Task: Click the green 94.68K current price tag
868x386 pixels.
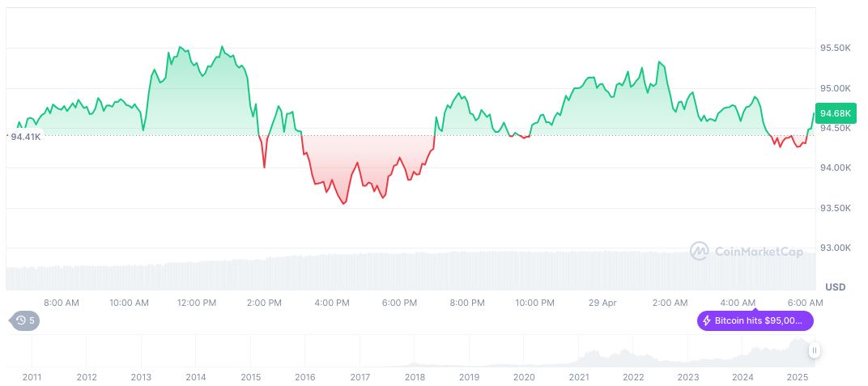Action: [835, 113]
